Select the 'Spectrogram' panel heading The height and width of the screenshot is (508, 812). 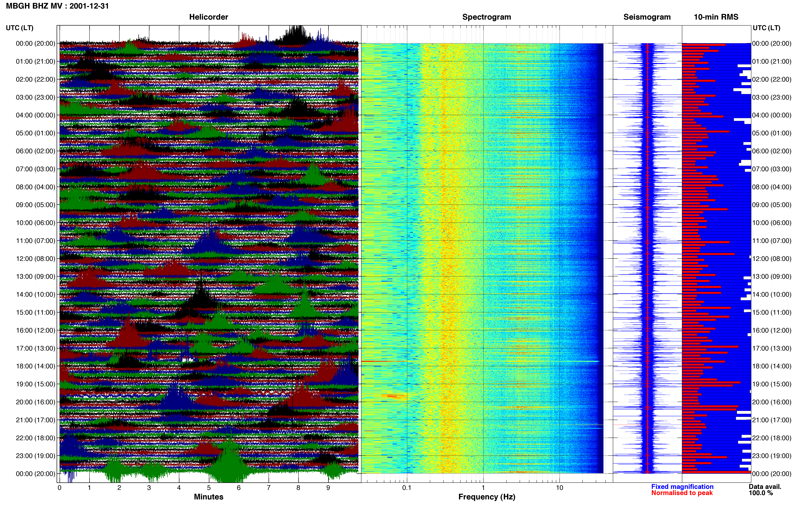487,17
